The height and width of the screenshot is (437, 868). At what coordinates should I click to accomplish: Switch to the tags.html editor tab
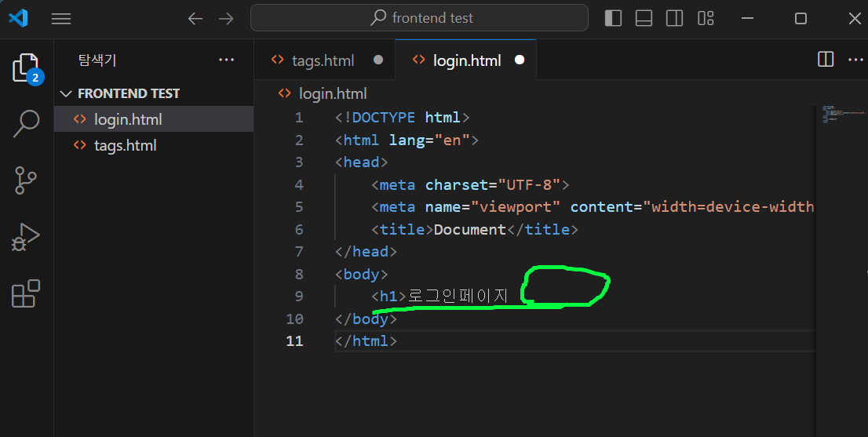323,60
